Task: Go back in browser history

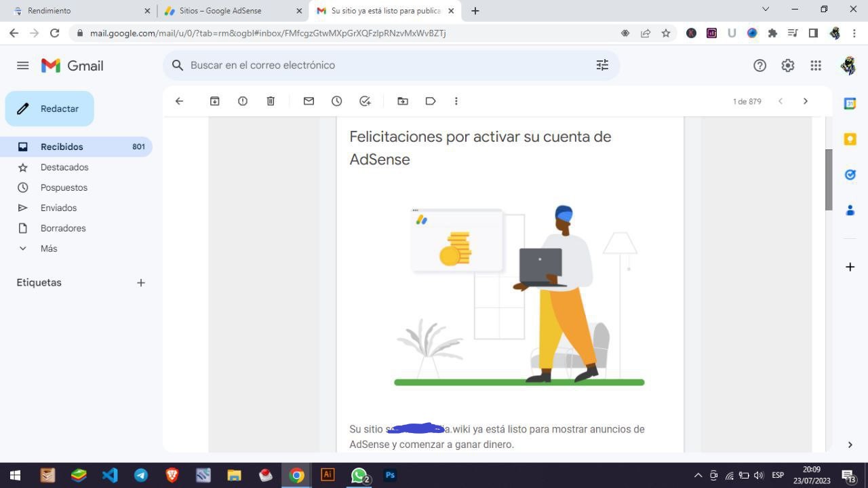Action: coord(14,33)
